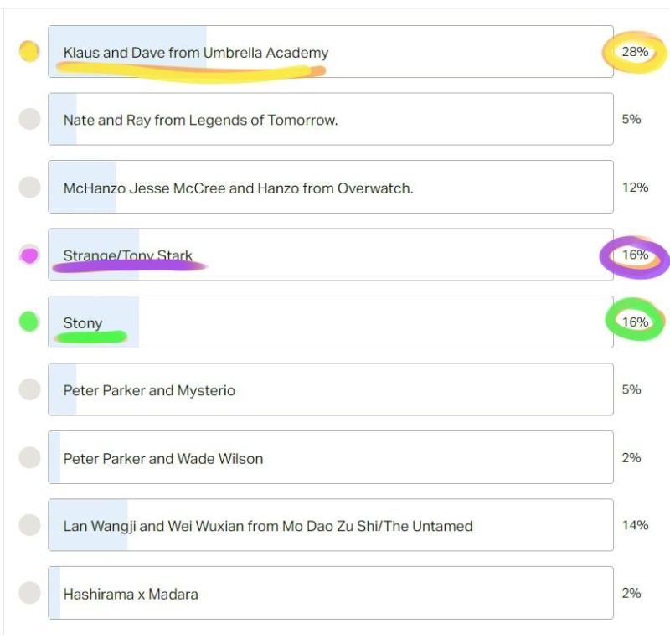The image size is (670, 644).
Task: Click the Peter Parker and Wade Wilson option bar
Action: pos(331,457)
